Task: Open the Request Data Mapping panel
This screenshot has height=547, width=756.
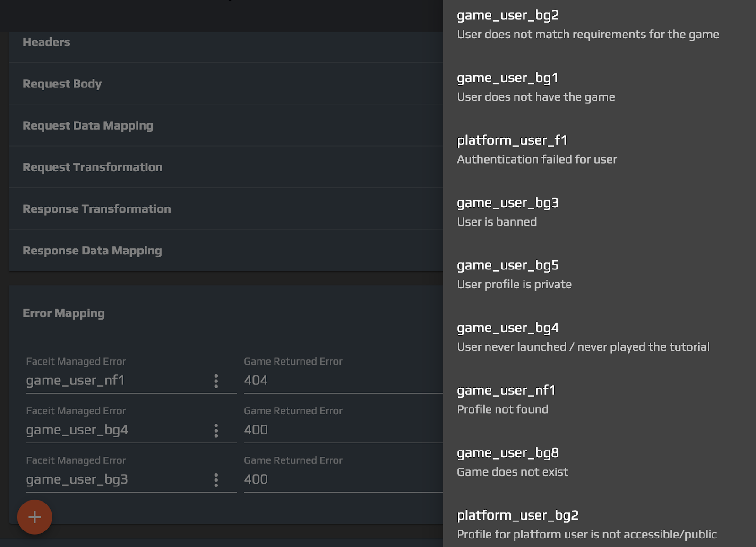Action: 88,125
